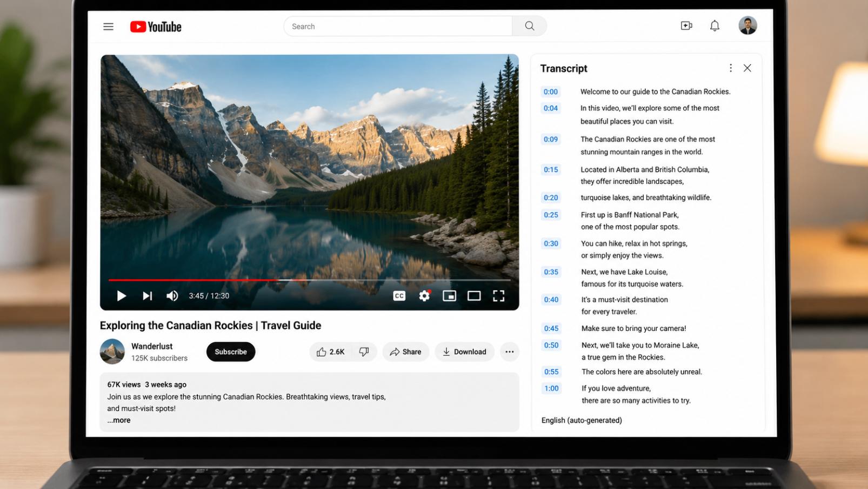Select line "Make sure to bring your camera!"
This screenshot has width=868, height=489.
click(x=633, y=328)
